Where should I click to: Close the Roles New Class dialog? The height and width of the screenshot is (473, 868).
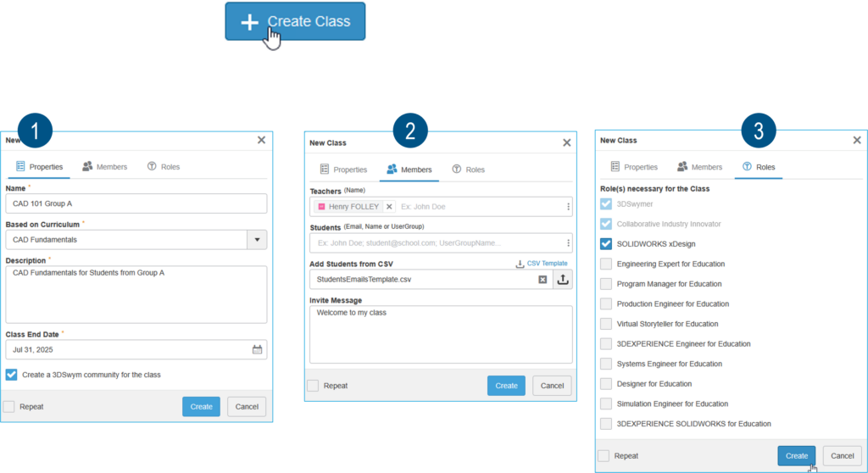858,141
